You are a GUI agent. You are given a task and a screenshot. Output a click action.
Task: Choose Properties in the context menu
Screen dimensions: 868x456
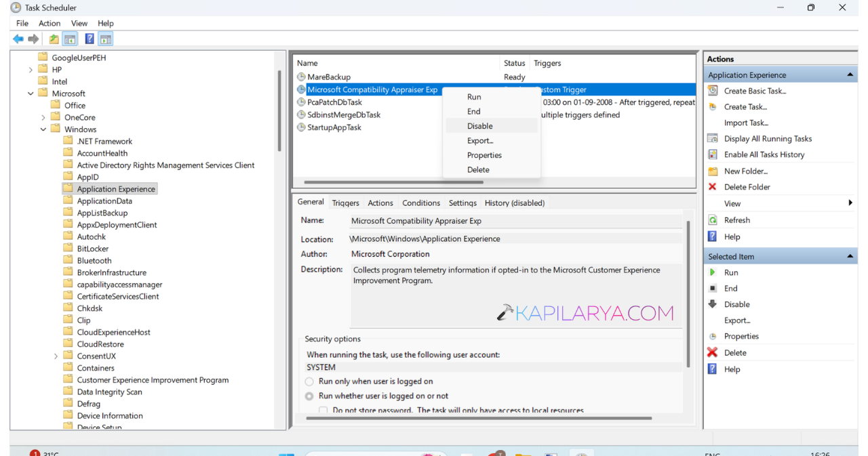click(x=492, y=155)
